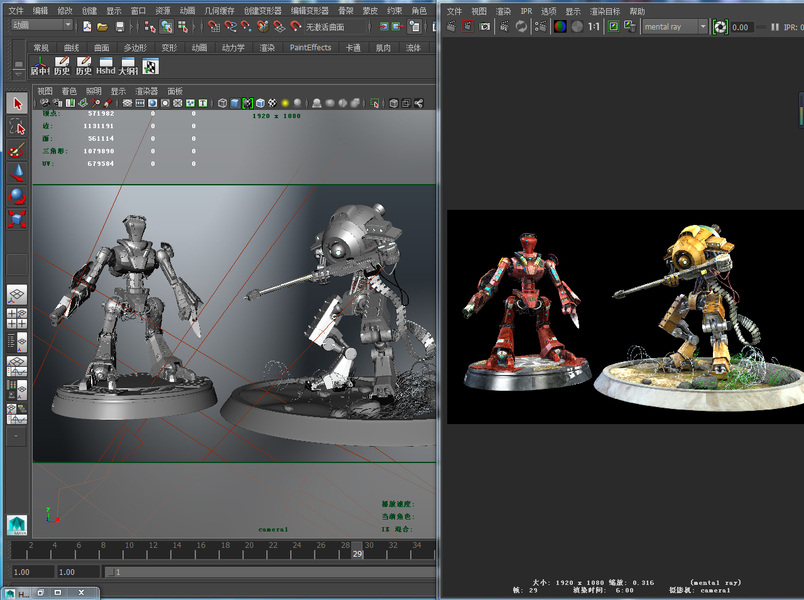Pick the Move tool cone icon
Screen dimensions: 804x600
[x=17, y=172]
